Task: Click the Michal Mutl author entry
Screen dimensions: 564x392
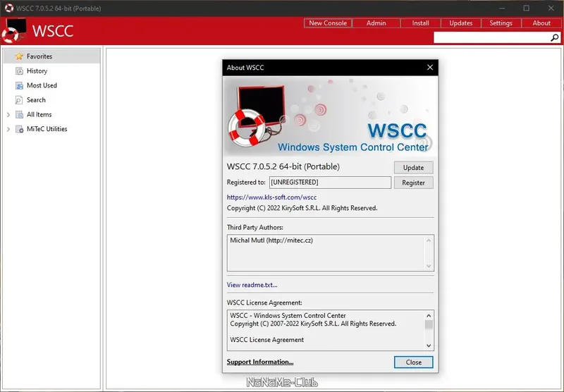Action: (x=271, y=240)
